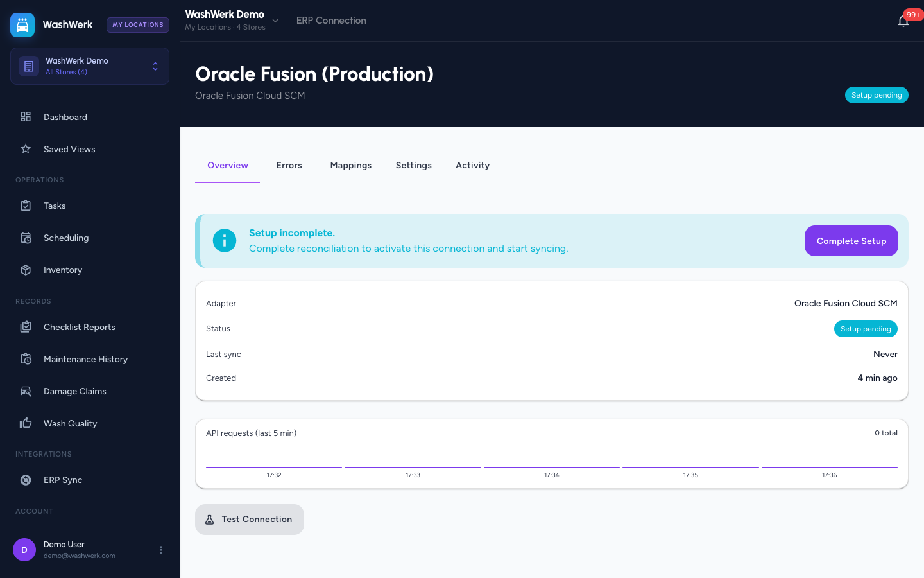This screenshot has width=924, height=578.
Task: Open the Demo User options menu
Action: [x=161, y=550]
